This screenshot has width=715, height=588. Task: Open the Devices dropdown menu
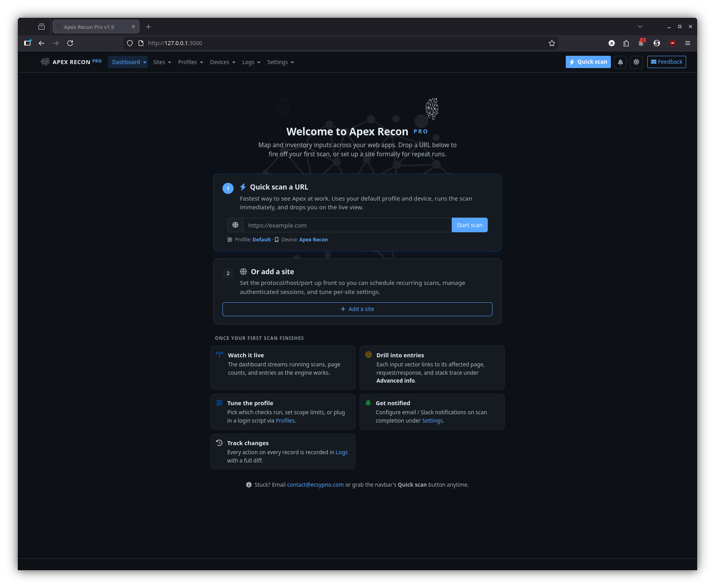(222, 62)
